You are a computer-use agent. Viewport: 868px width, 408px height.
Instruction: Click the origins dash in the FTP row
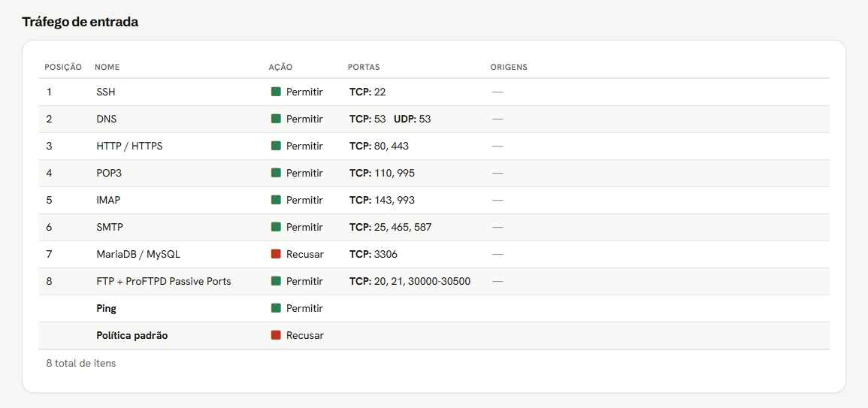(498, 281)
